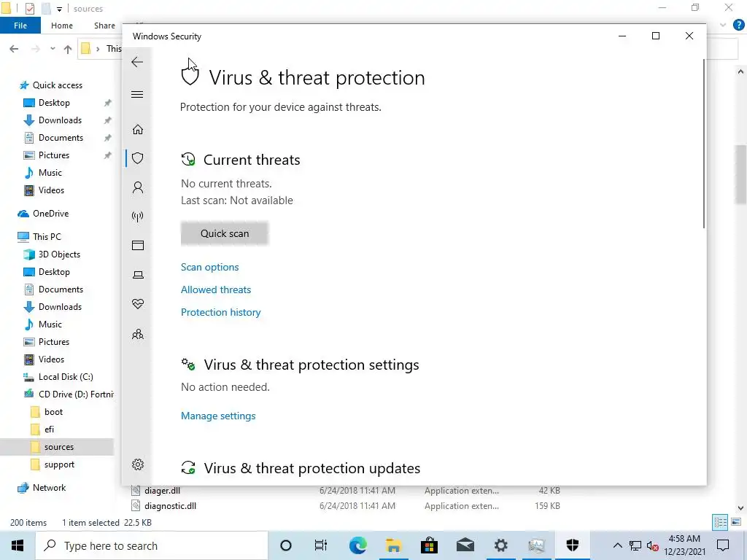Screen dimensions: 747x560
Task: Click the Quick scan button
Action: 225,233
